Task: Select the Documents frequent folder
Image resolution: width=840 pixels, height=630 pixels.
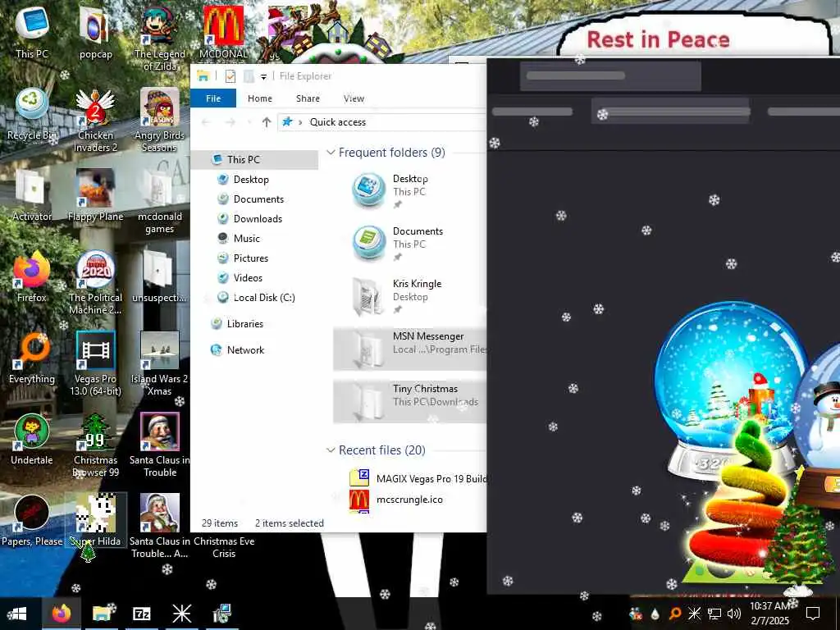Action: pyautogui.click(x=410, y=243)
